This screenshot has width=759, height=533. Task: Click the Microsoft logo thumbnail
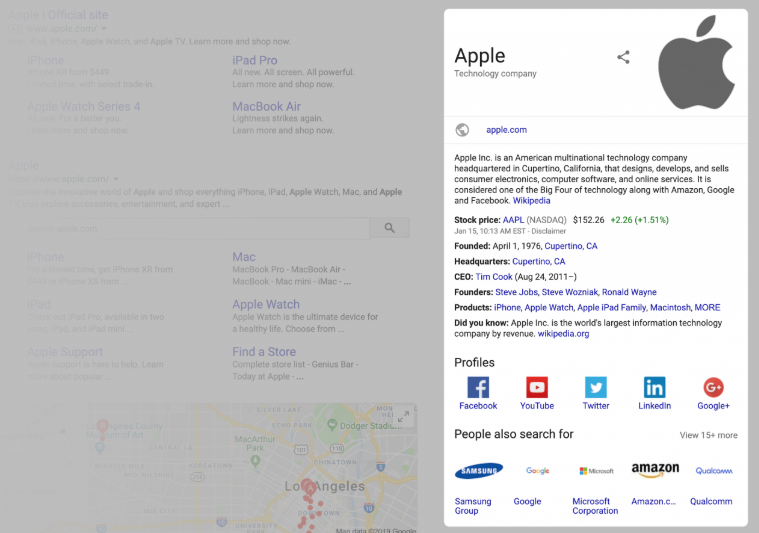pos(596,471)
